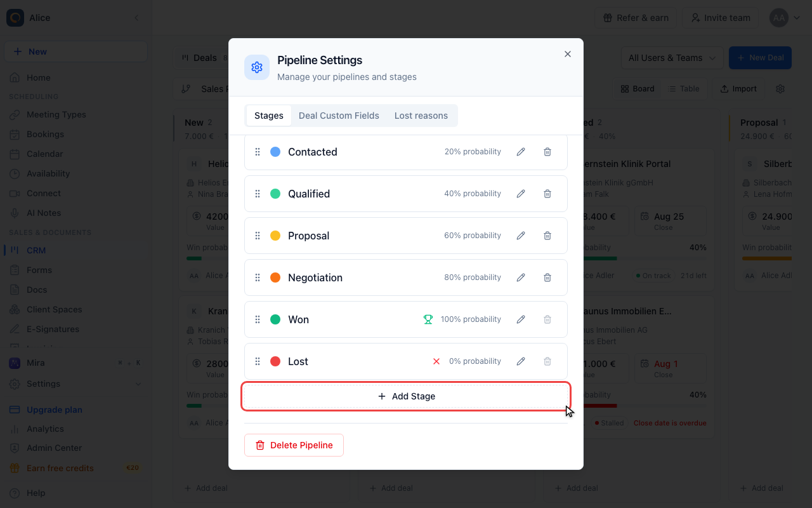Screen dimensions: 812x508
Task: Click the New Deal button
Action: point(760,58)
